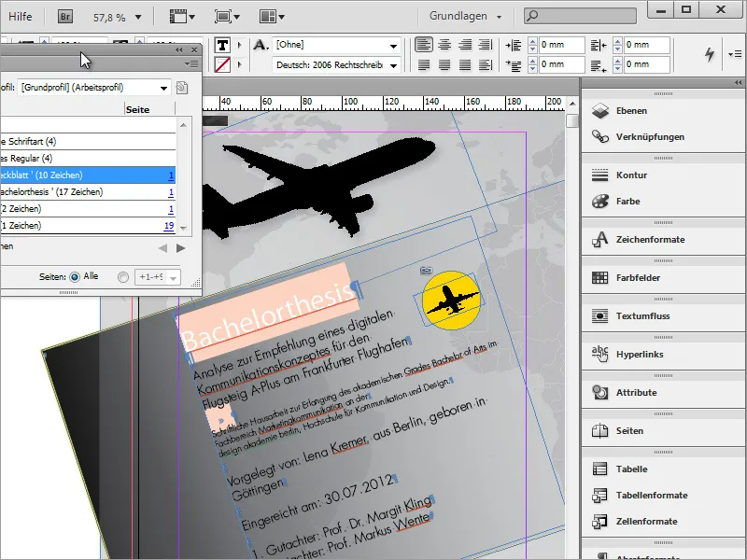This screenshot has height=560, width=747.
Task: Open page link 1 for '(2 Zeichen)' row
Action: (x=171, y=208)
